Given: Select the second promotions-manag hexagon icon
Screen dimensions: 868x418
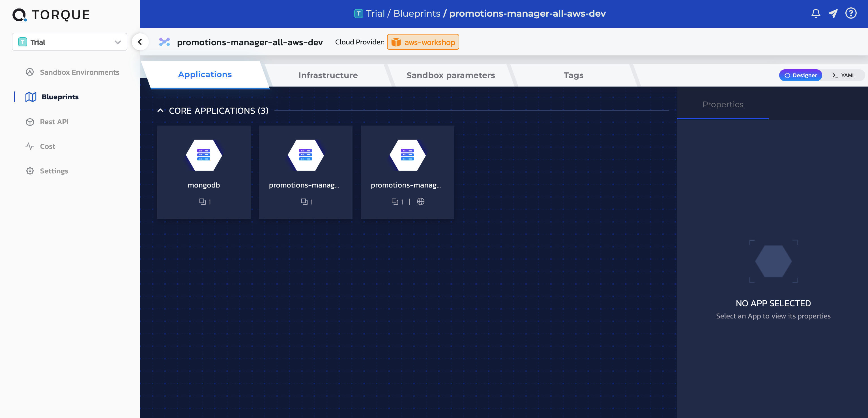Looking at the screenshot, I should pos(306,155).
